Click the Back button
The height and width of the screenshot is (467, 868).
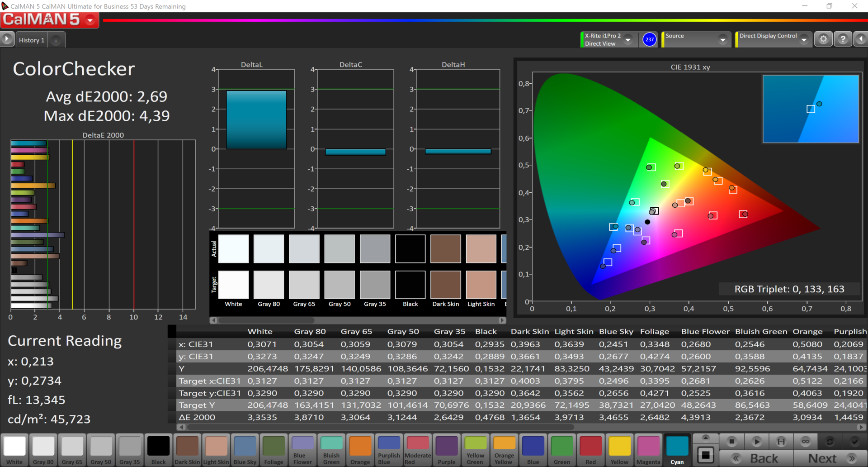756,458
